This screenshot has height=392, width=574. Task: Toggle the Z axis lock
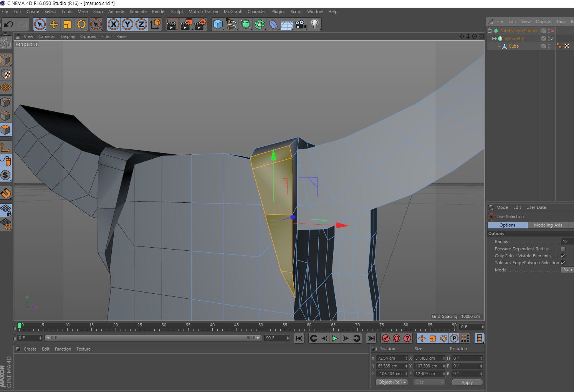tap(141, 25)
